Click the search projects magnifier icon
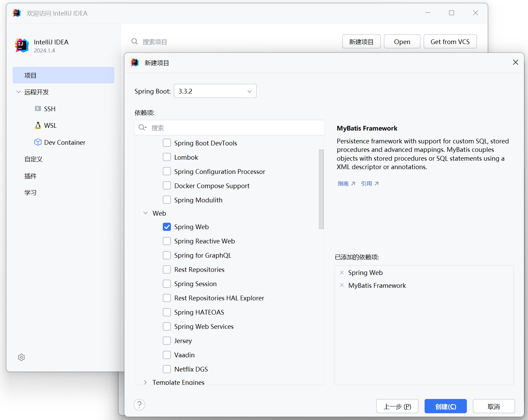 coord(135,41)
